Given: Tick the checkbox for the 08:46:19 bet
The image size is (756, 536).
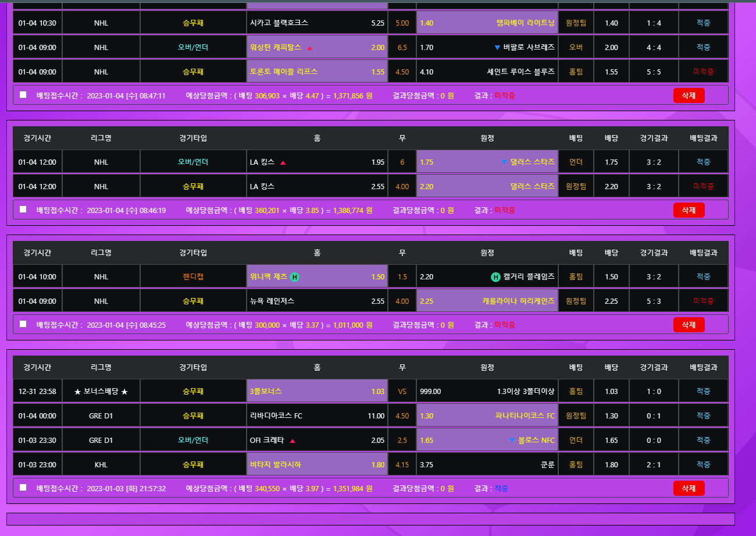Looking at the screenshot, I should point(23,210).
